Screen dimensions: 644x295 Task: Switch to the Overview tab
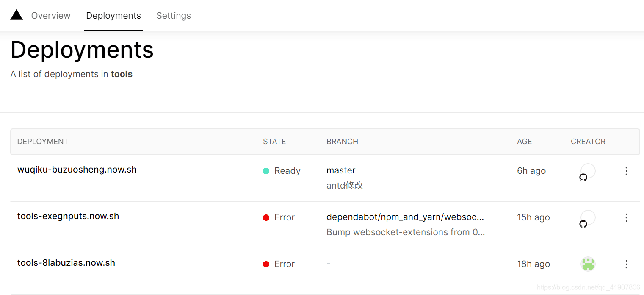click(x=51, y=16)
